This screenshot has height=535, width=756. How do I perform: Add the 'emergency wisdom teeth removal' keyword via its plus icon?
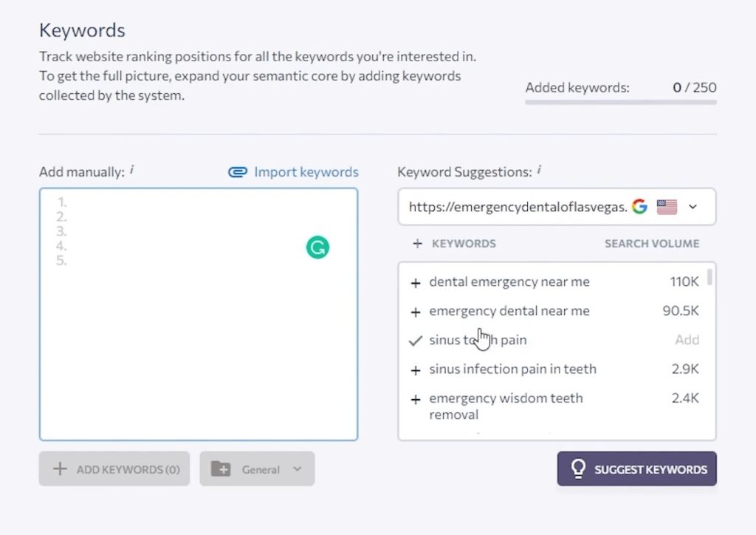point(416,400)
